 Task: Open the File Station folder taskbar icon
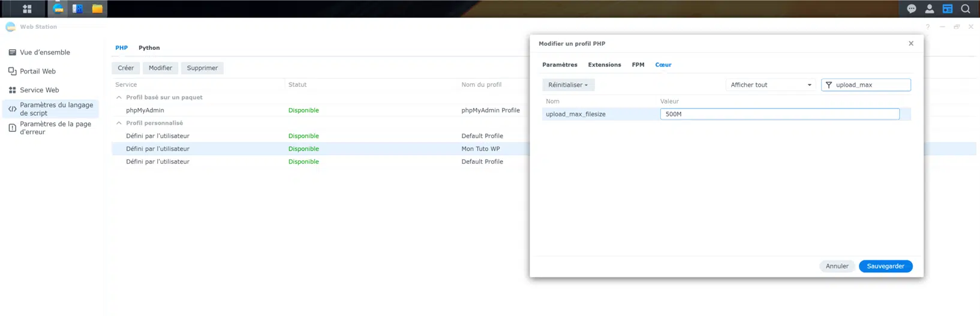[x=97, y=8]
